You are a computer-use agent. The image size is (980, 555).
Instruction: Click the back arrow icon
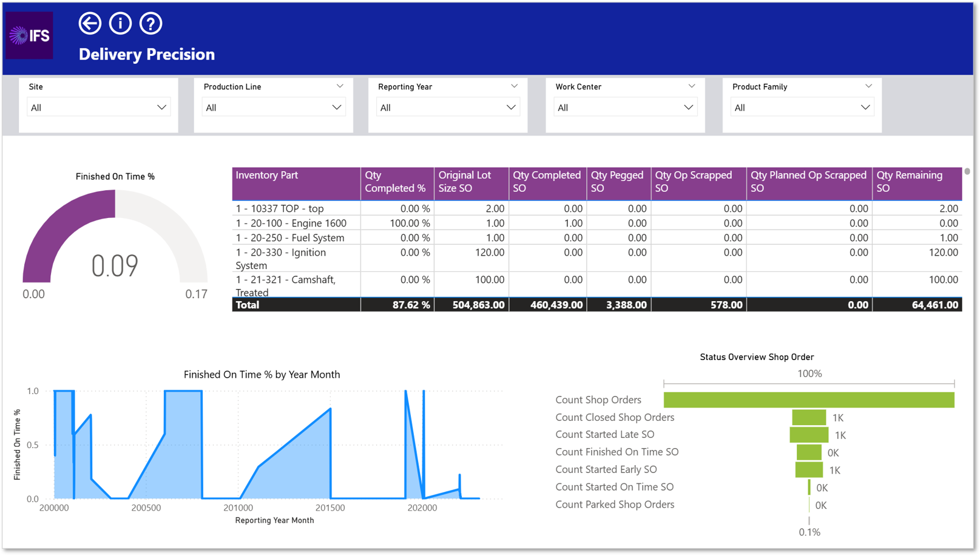tap(90, 24)
